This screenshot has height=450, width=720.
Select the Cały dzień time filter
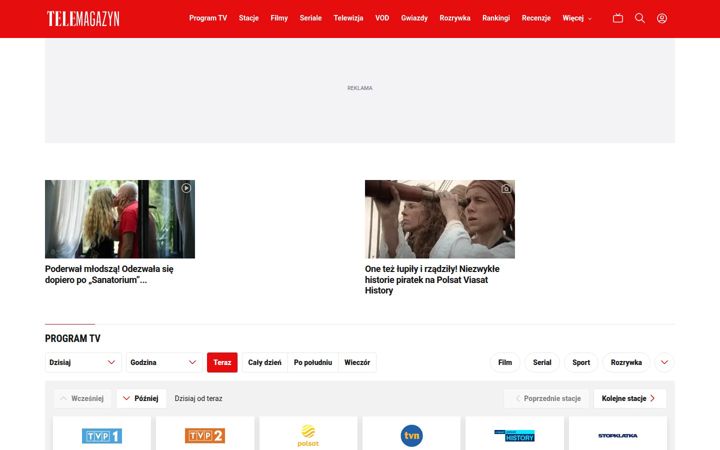265,362
